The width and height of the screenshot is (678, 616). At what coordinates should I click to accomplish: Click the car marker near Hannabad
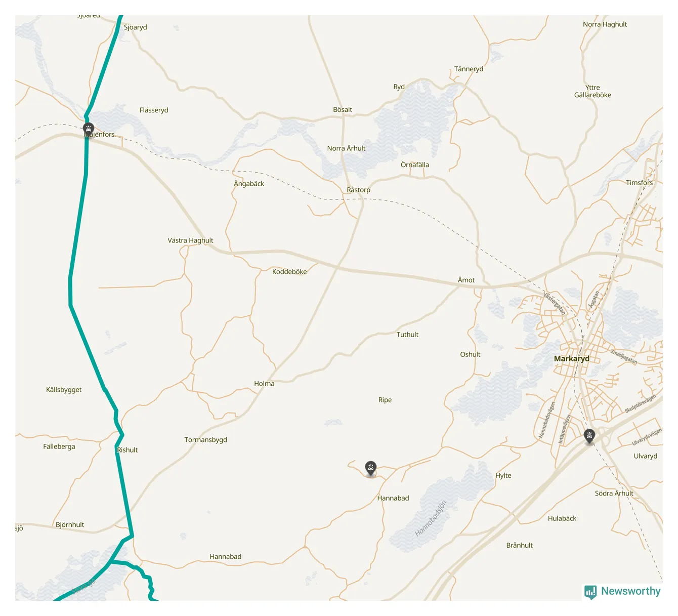(371, 469)
